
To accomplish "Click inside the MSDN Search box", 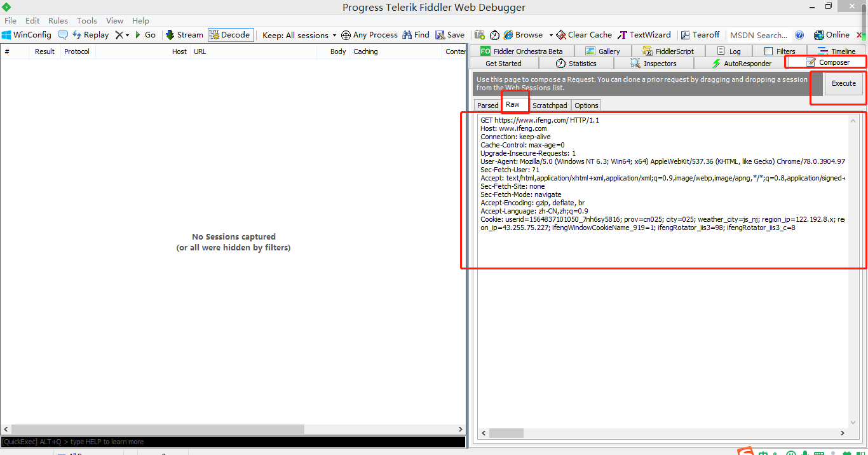I will (x=759, y=36).
